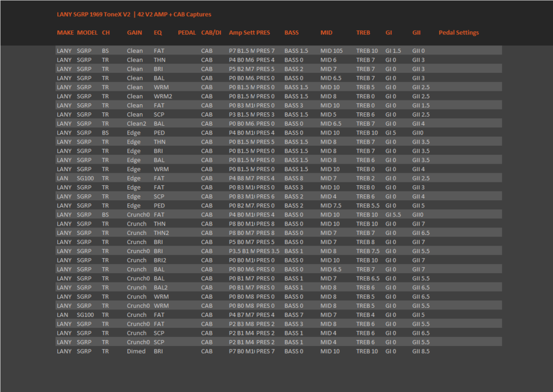
Task: Select 'TREB 5.5' cell
Action: [367, 206]
